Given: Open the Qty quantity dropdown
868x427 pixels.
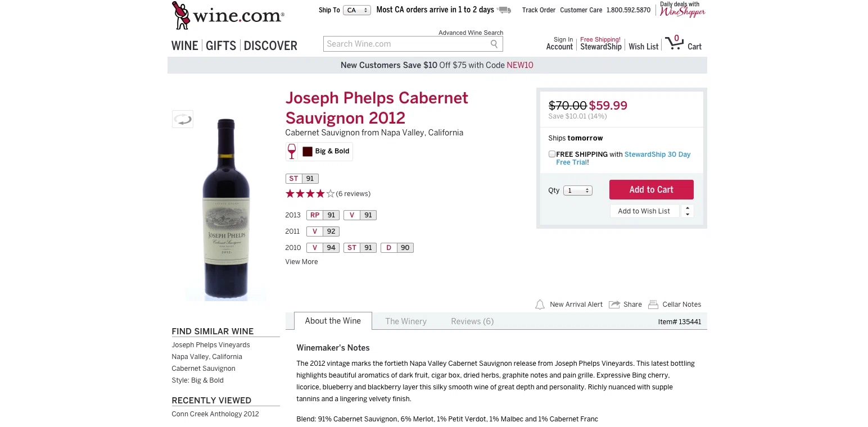Looking at the screenshot, I should coord(578,190).
